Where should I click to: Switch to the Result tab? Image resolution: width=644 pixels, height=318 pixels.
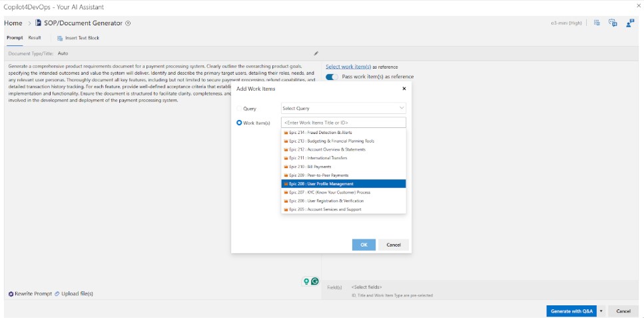pyautogui.click(x=35, y=38)
